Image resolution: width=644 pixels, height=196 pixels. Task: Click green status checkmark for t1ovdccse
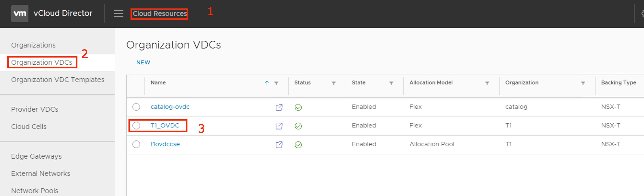tap(298, 145)
